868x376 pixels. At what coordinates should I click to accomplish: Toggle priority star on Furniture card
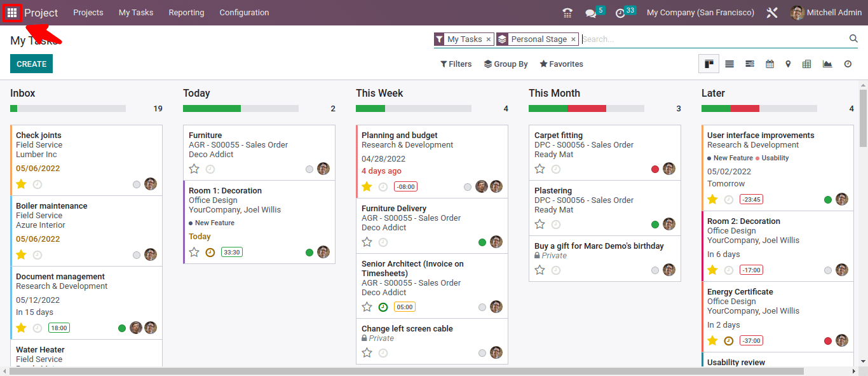click(194, 169)
